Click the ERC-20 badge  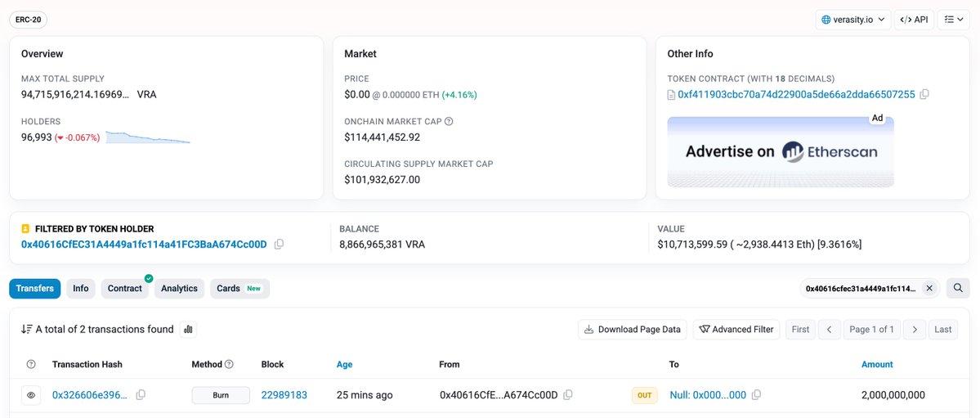pyautogui.click(x=28, y=20)
